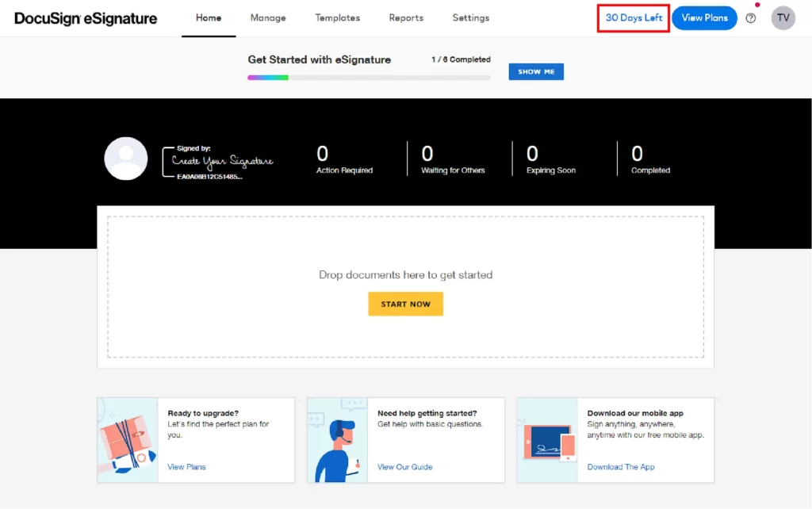Open the Manage tab
The width and height of the screenshot is (812, 509).
[x=268, y=18]
